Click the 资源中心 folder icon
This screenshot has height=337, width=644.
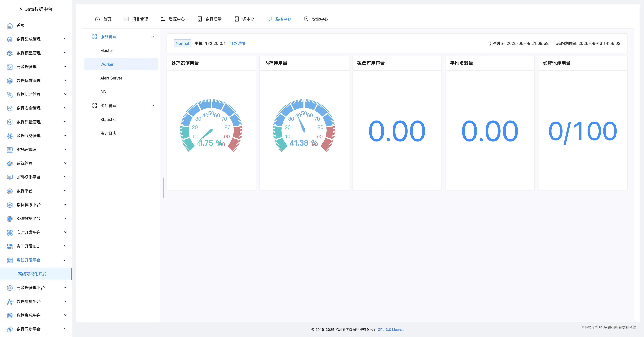click(x=163, y=19)
